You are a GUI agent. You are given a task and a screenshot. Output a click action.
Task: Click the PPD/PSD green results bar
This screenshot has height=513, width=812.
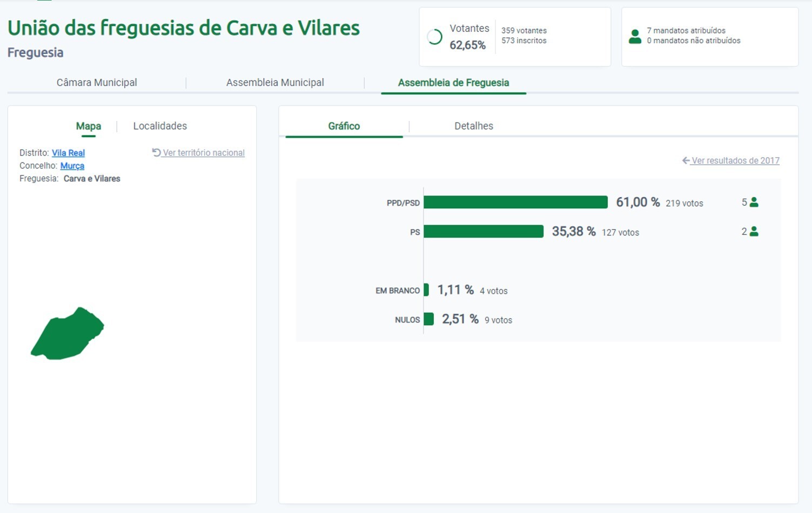tap(515, 202)
